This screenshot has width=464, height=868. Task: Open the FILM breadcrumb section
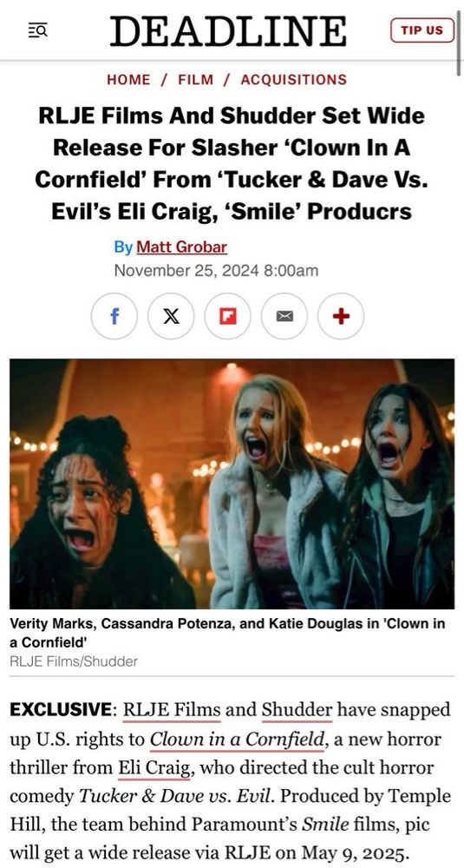click(195, 80)
